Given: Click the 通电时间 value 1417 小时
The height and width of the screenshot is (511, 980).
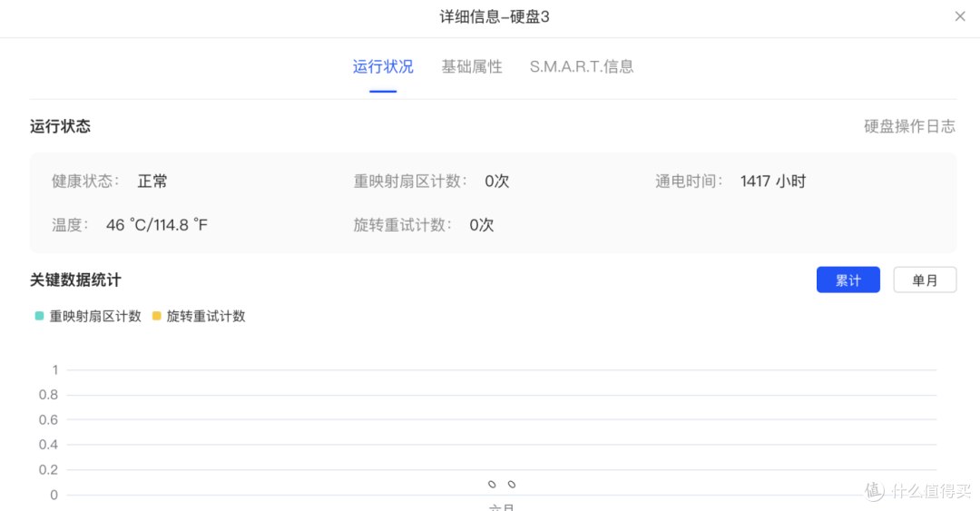Looking at the screenshot, I should tap(773, 182).
